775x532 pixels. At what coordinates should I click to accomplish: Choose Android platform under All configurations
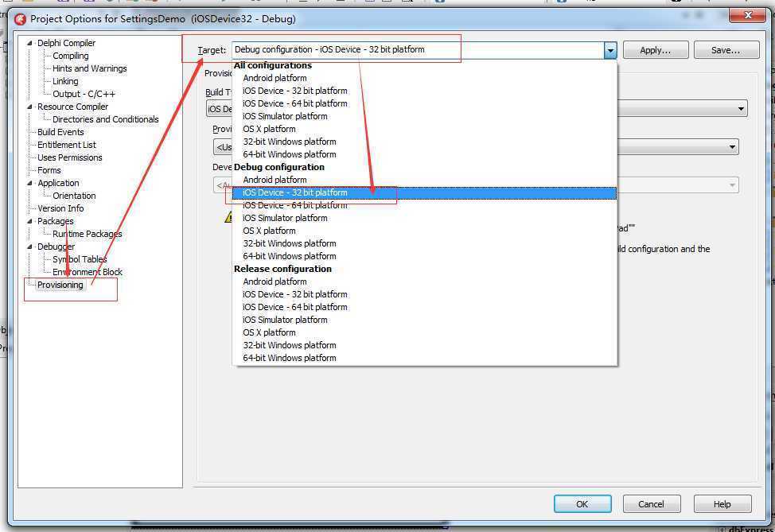click(425, 78)
